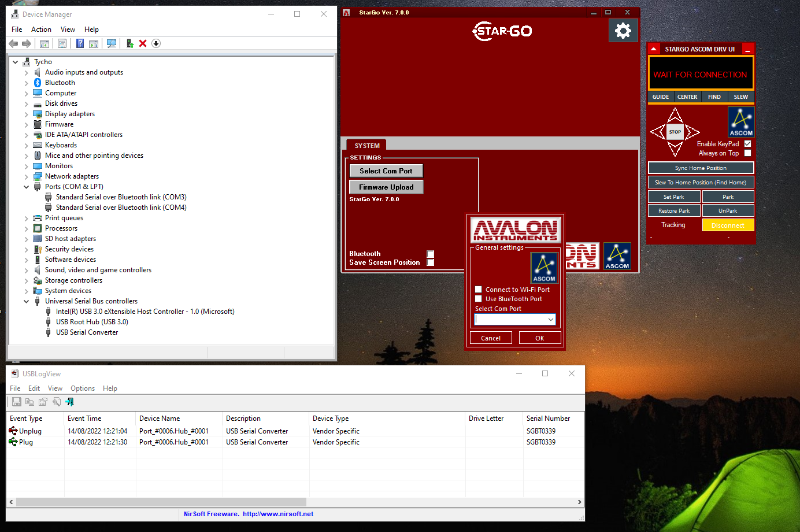Image resolution: width=800 pixels, height=532 pixels.
Task: Click down arrow on ASCOM keypad
Action: tap(675, 148)
